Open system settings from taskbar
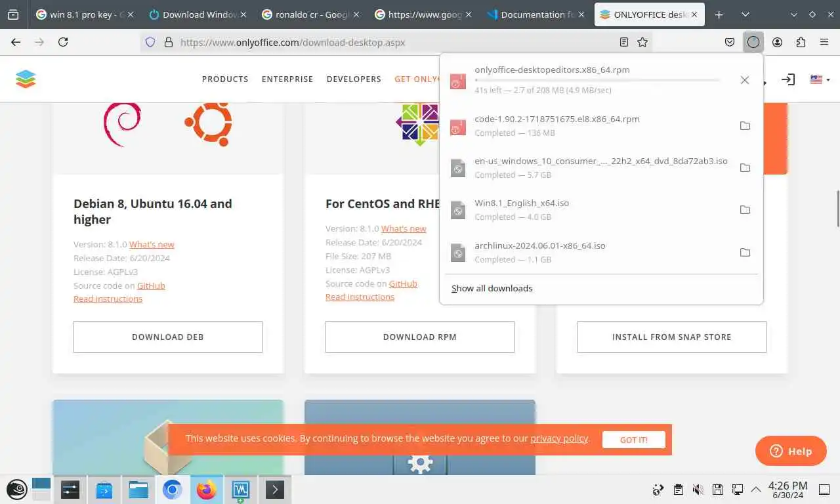 [x=70, y=490]
